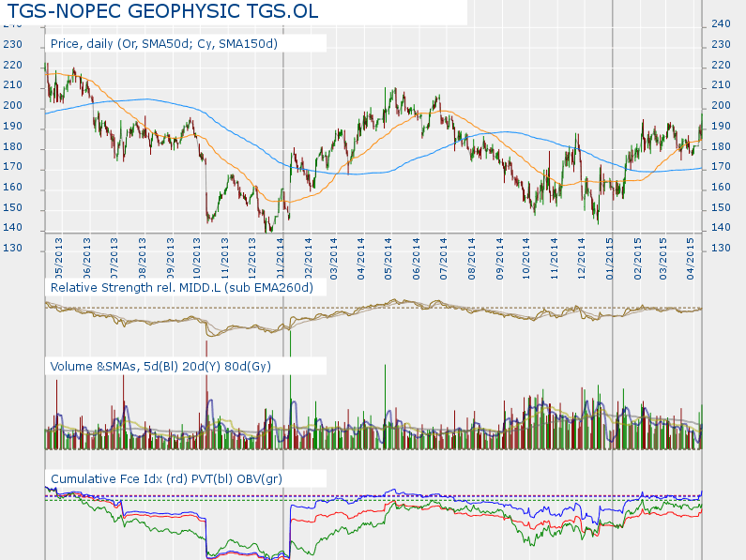
Task: Click the right price axis value 220
Action: (x=721, y=65)
